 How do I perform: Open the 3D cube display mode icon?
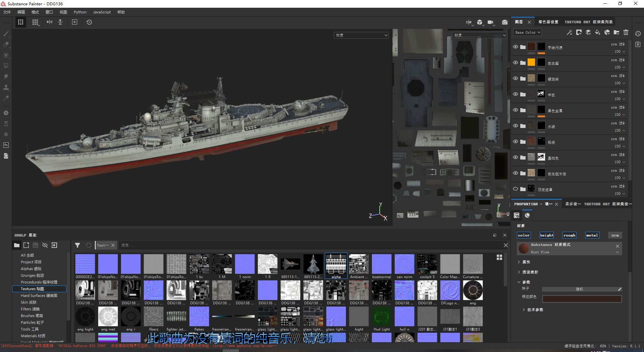click(480, 22)
